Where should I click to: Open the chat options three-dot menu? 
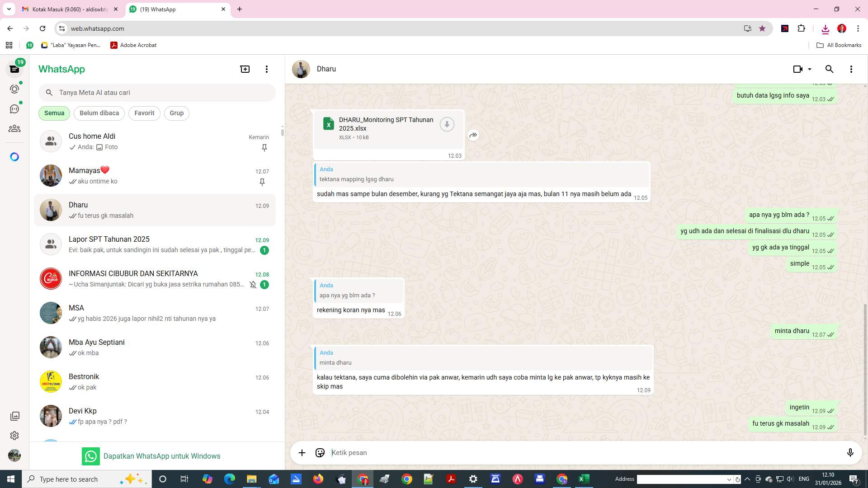click(851, 69)
